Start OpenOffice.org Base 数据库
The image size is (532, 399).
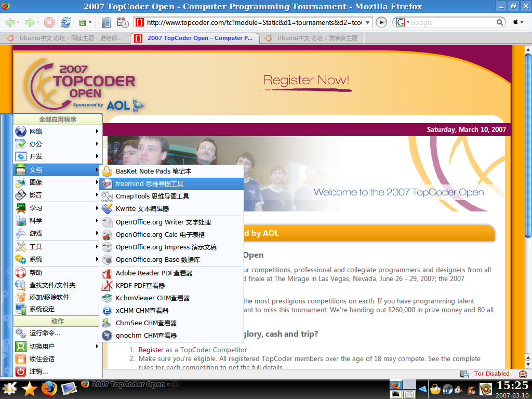coord(171,260)
